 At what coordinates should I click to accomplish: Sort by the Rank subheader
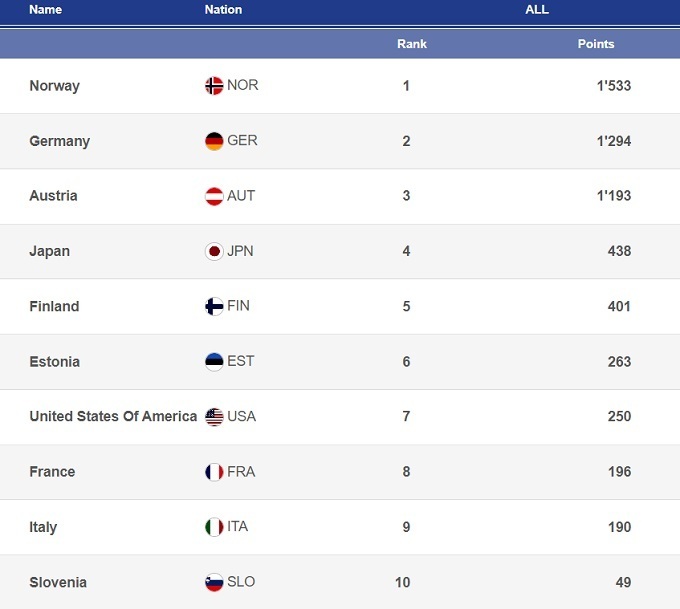[412, 44]
